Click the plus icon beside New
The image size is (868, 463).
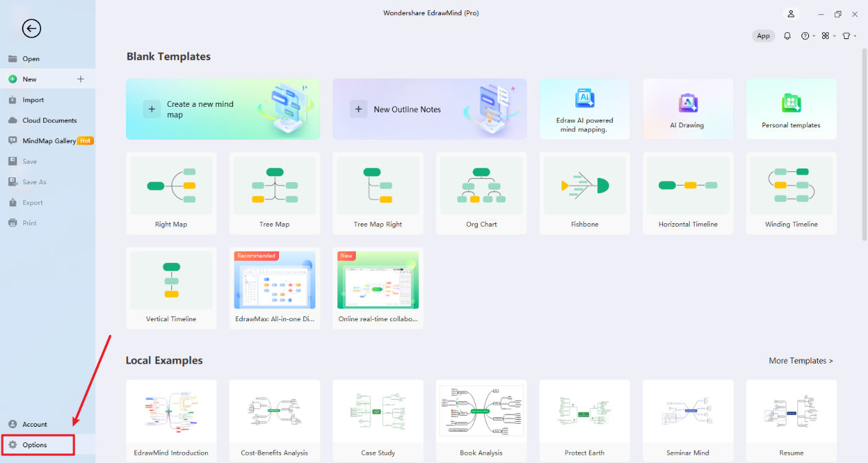(x=80, y=79)
